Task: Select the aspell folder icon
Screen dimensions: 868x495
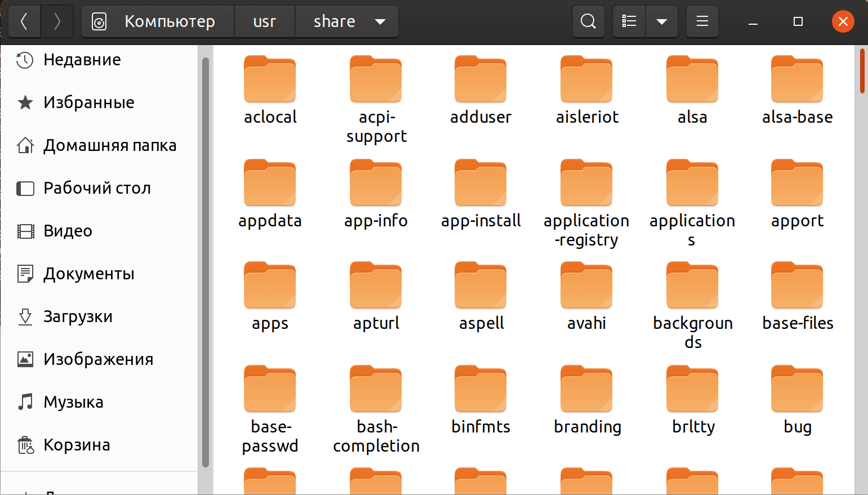Action: [x=480, y=286]
